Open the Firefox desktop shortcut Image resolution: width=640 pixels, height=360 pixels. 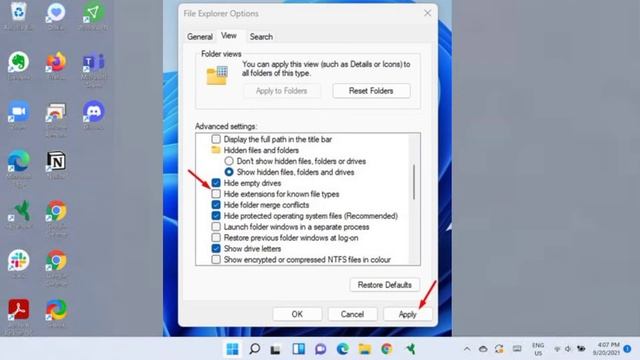[x=56, y=63]
